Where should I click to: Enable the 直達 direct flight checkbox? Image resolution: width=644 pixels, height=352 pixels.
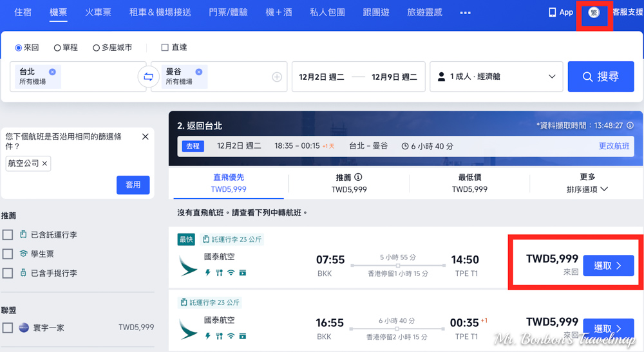tap(165, 48)
